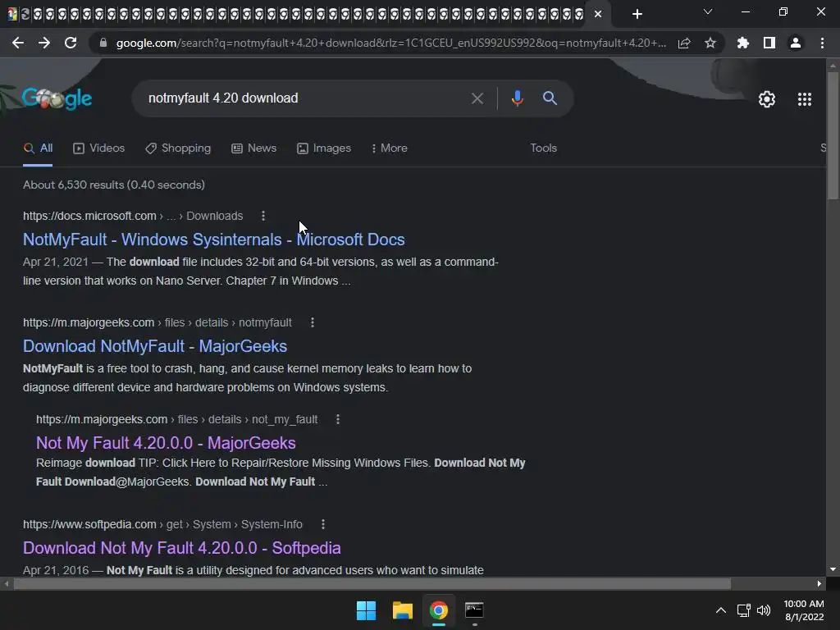
Task: Click Chrome icon in taskbar
Action: [x=439, y=610]
